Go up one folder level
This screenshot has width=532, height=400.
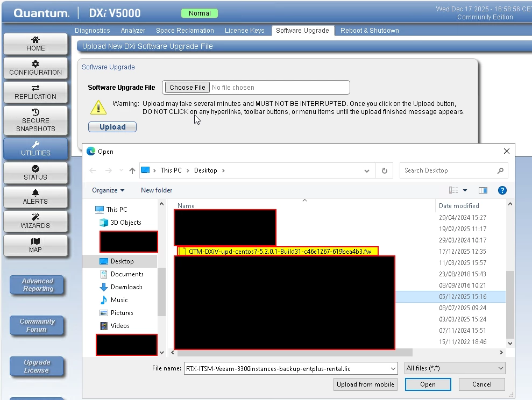point(132,170)
